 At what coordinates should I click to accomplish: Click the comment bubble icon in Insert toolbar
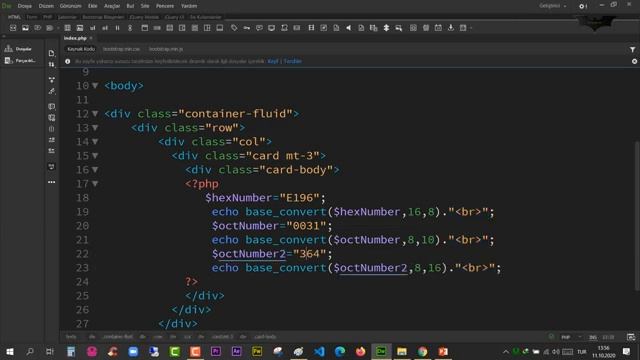click(259, 28)
